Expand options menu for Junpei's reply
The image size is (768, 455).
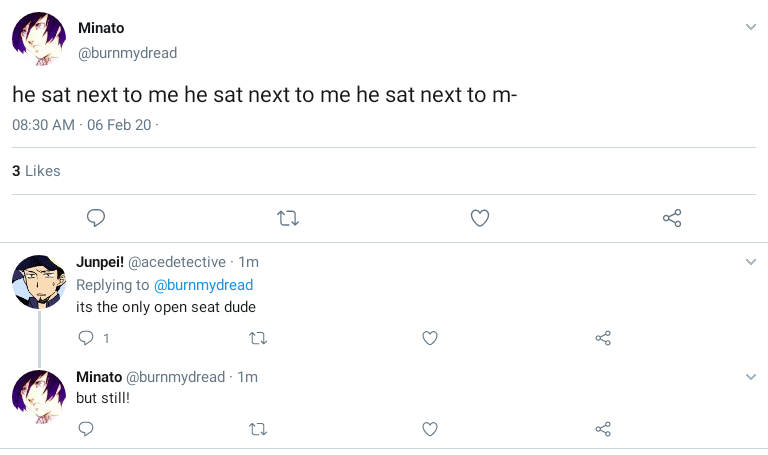[x=751, y=262]
